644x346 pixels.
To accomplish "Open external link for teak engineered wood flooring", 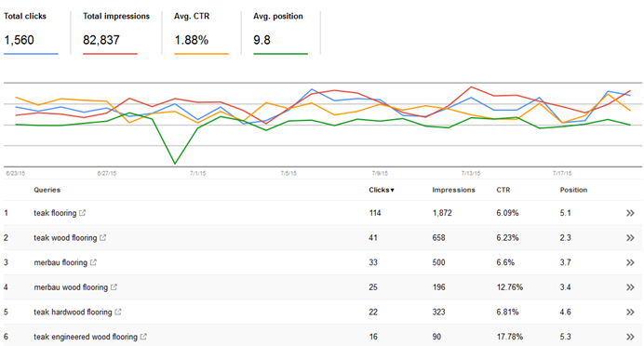I will [143, 337].
